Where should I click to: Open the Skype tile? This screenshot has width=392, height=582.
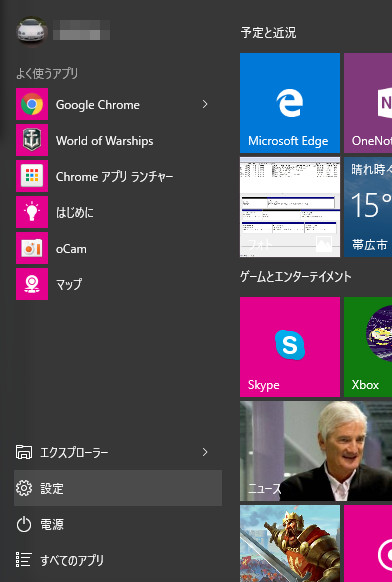pos(290,347)
